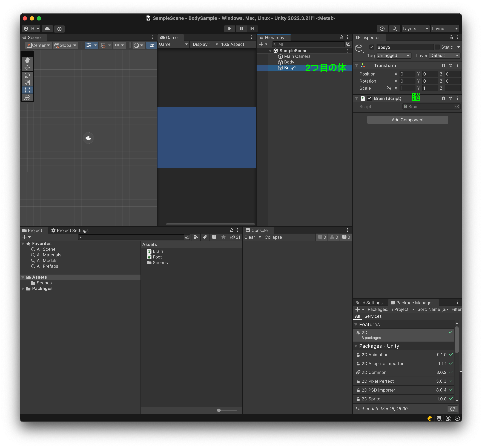Viewport: 482px width, 448px height.
Task: Click the Add Component button
Action: pyautogui.click(x=408, y=120)
